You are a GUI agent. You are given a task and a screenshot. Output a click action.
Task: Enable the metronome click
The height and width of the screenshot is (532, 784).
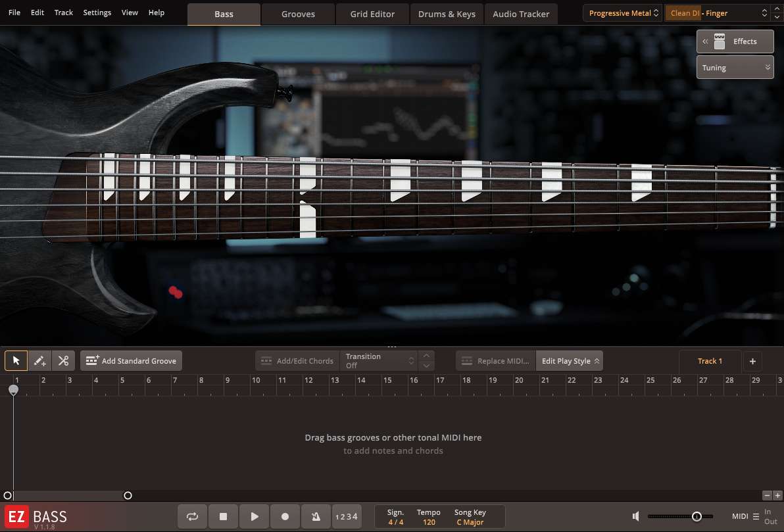pos(316,516)
